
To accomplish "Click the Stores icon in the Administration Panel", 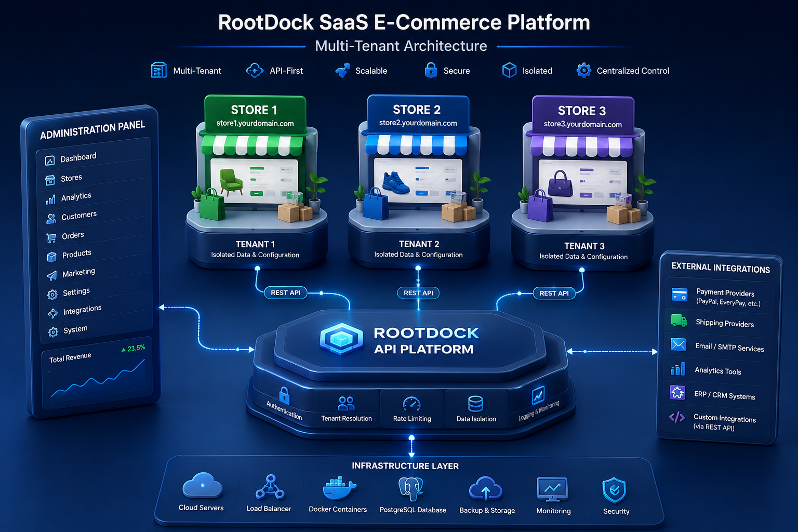I will (50, 180).
